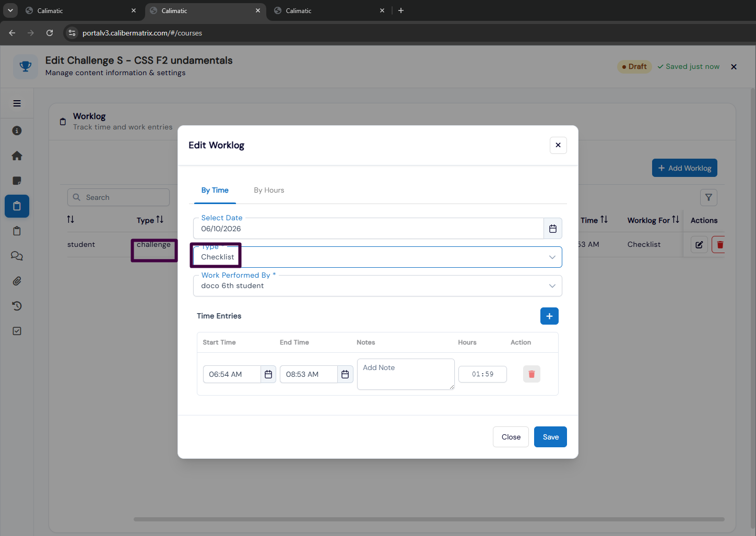Click the End Time 08:53 AM field
This screenshot has width=756, height=536.
click(309, 374)
